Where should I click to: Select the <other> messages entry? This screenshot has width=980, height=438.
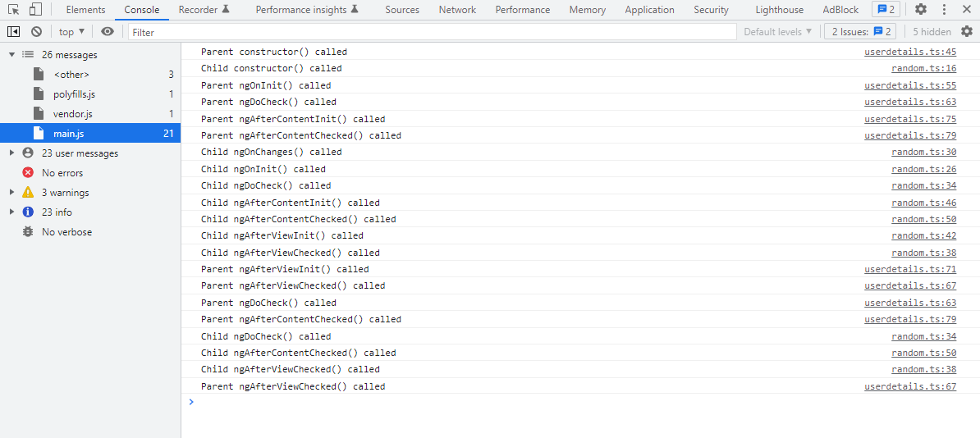coord(90,75)
